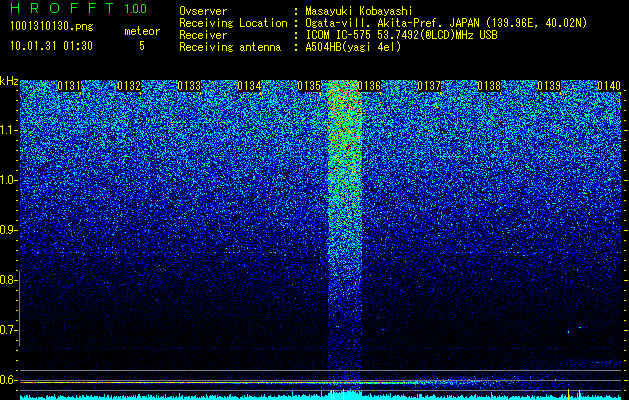Select the version number 1.0.0
This screenshot has width=629, height=400.
(x=136, y=8)
